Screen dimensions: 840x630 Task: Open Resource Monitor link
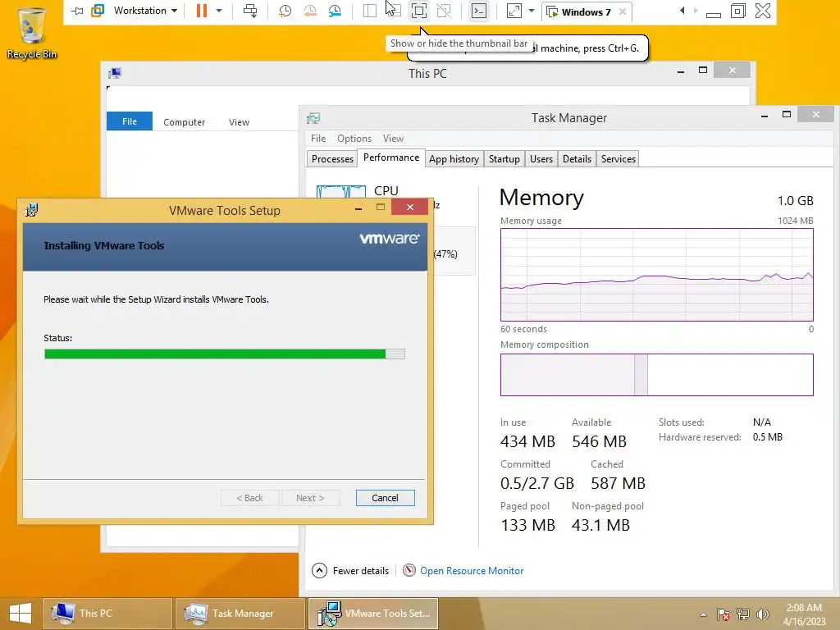coord(472,571)
